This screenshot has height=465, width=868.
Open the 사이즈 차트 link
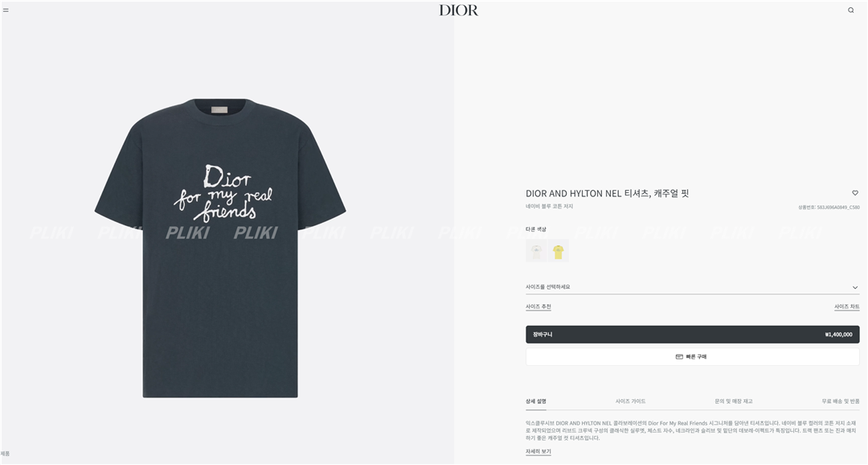[x=847, y=307]
